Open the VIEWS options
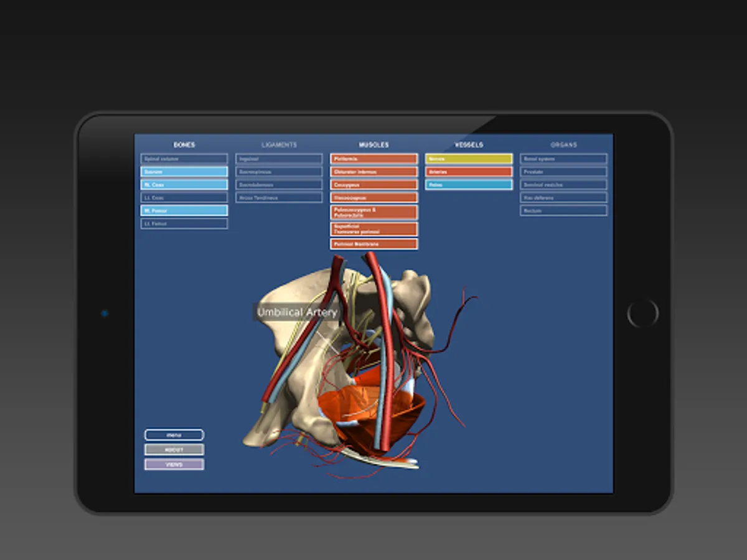 [x=174, y=464]
